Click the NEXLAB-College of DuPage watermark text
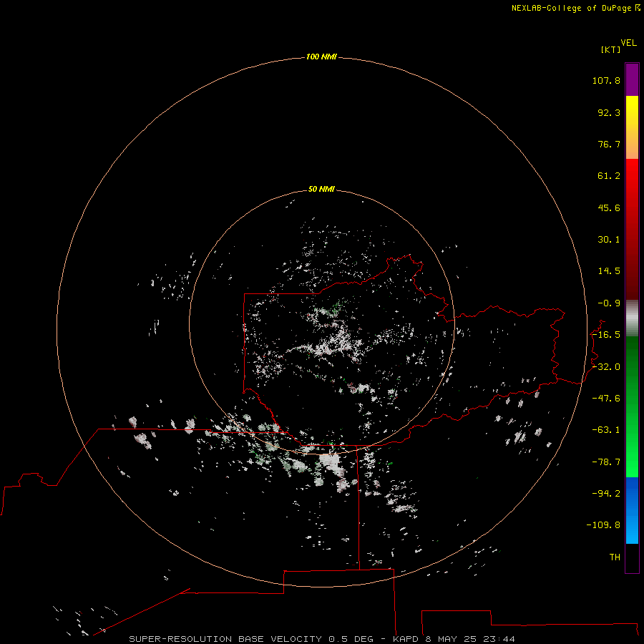 click(575, 8)
